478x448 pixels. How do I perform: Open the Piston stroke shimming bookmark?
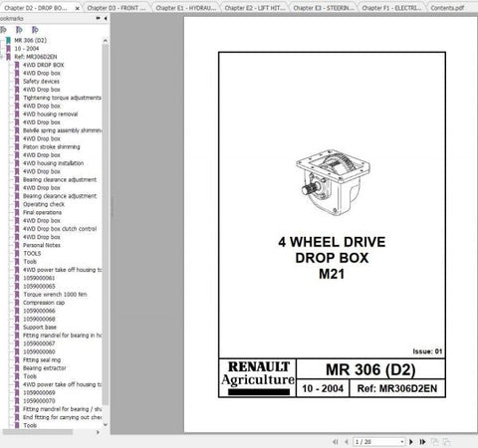tap(52, 146)
